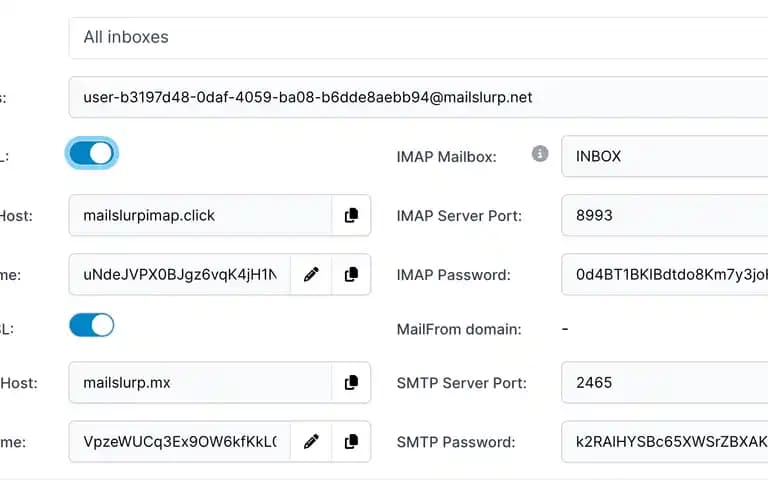
Task: Click the uNdeJVPX0BJgz6vqK4jH1N username text field
Action: pos(180,274)
